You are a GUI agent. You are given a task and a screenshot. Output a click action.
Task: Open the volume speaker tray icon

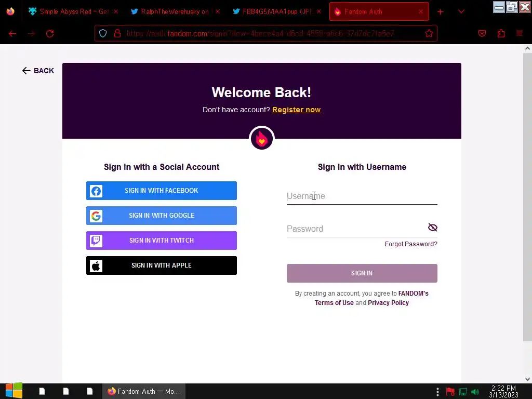(475, 392)
